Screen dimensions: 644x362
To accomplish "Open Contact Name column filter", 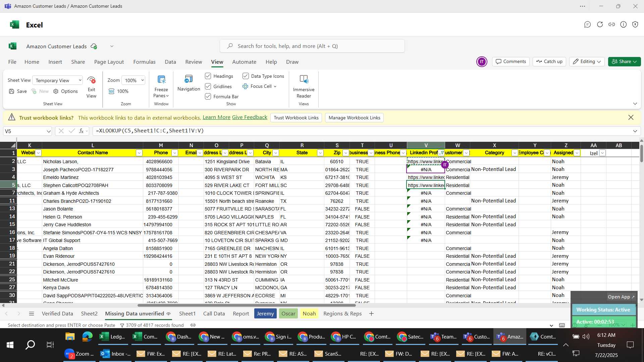I will (139, 153).
